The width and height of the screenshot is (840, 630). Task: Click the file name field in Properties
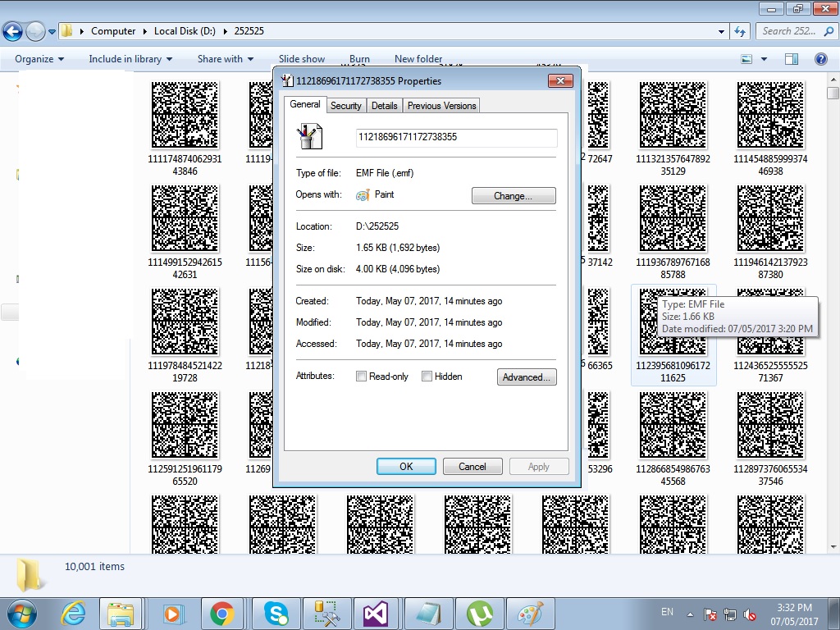[x=456, y=137]
